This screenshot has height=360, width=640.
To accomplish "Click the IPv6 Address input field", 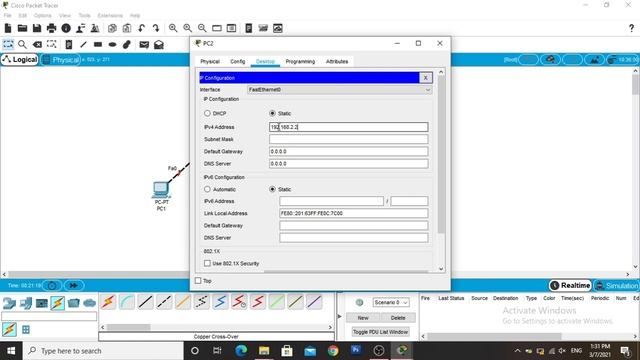I will tap(331, 201).
